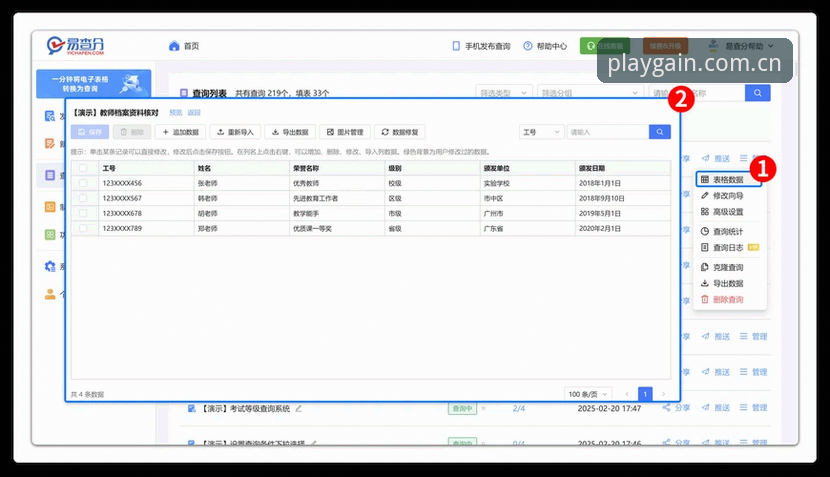Click the previous page arrow
The width and height of the screenshot is (830, 477).
coord(627,394)
